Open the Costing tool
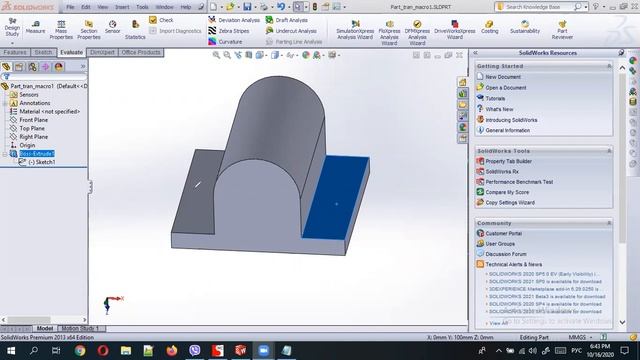This screenshot has height=360, width=640. (x=489, y=27)
